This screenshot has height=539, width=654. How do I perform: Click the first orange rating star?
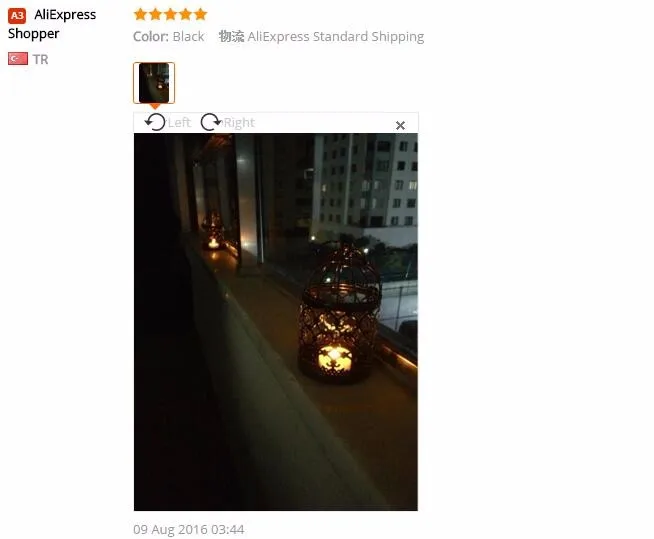click(141, 14)
